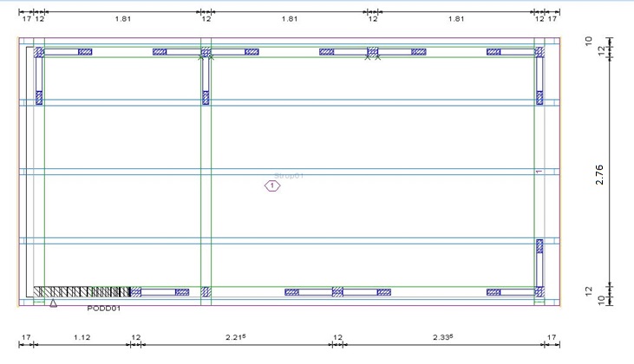
Task: Select the X markers below the top wall
Action: [372, 58]
